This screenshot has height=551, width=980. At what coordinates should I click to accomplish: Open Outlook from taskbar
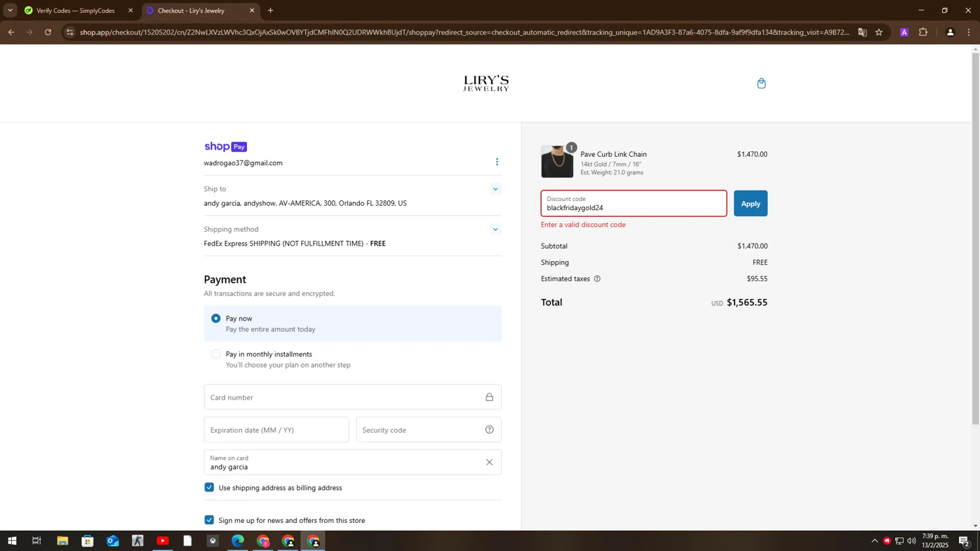[x=112, y=541]
